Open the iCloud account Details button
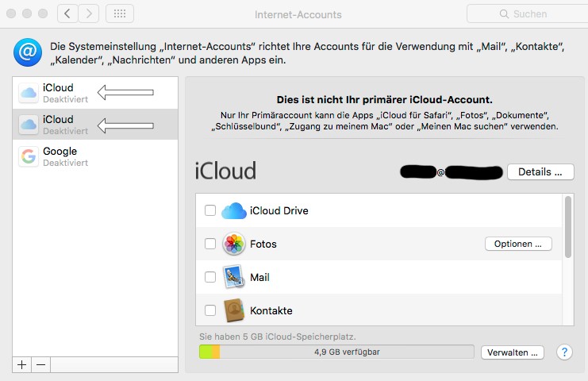 coord(540,171)
